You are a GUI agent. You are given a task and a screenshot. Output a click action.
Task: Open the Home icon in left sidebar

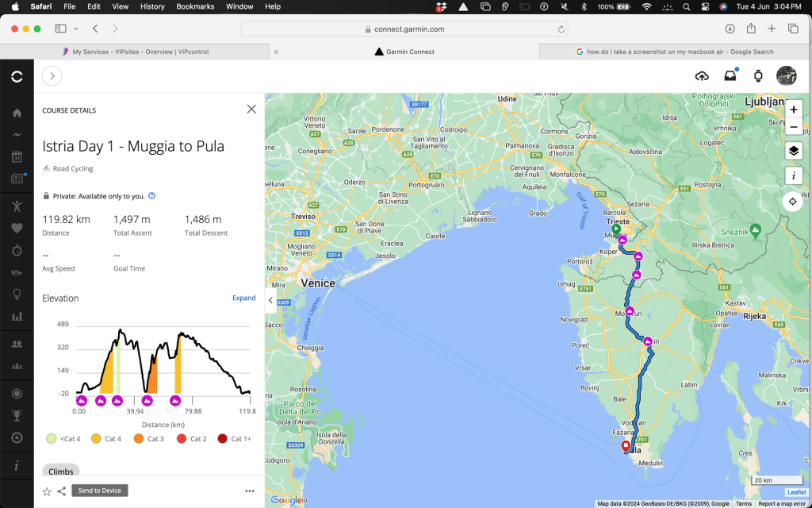(x=17, y=113)
